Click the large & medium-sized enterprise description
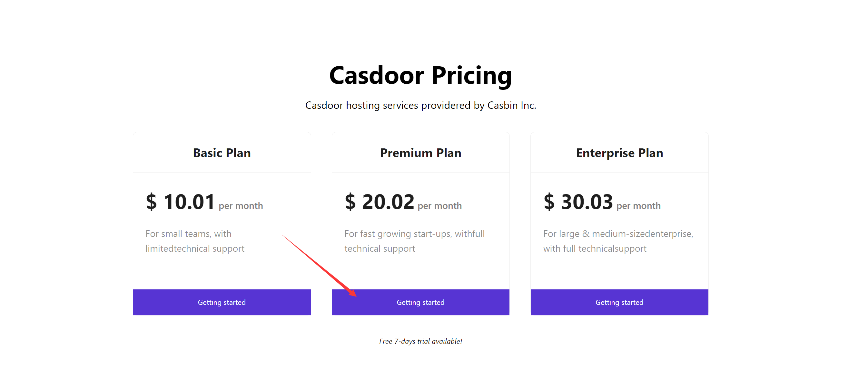The width and height of the screenshot is (868, 385). [618, 241]
